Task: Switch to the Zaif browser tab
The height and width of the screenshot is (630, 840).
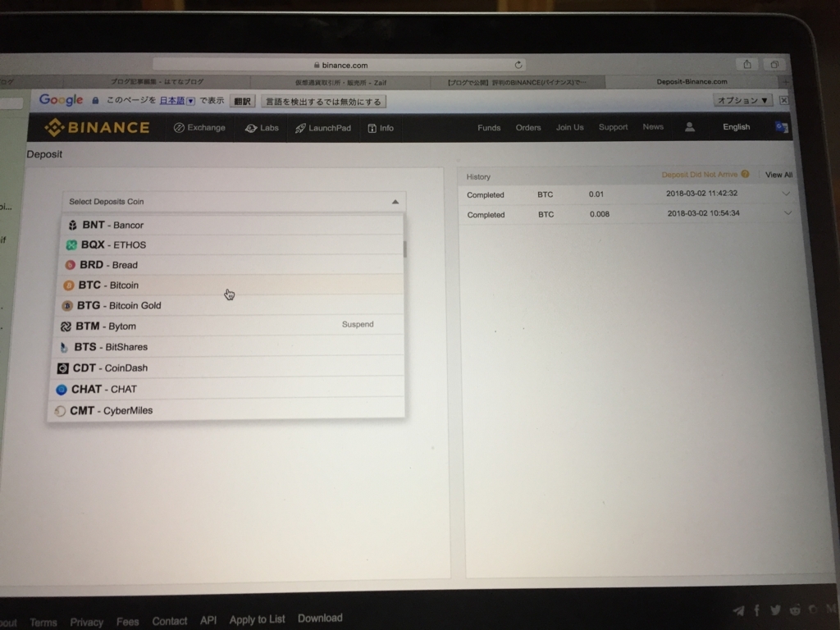Action: pos(340,83)
